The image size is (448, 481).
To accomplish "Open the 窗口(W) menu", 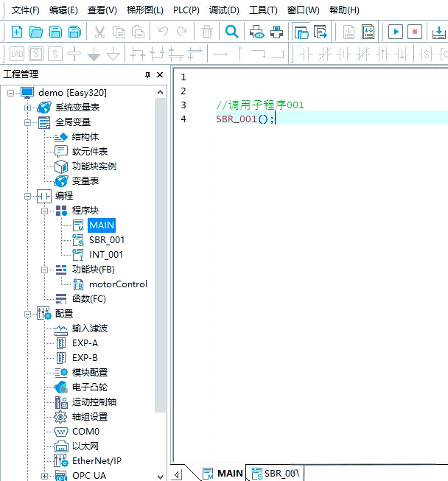I will click(303, 10).
